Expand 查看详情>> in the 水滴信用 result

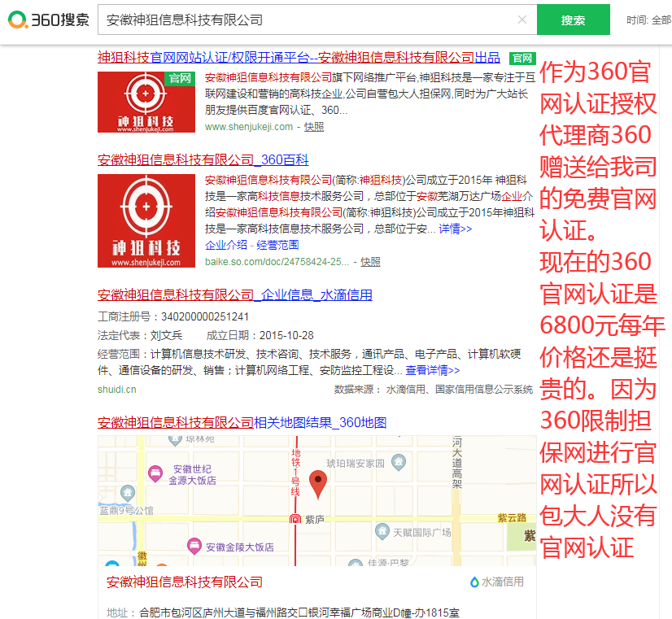pos(432,370)
